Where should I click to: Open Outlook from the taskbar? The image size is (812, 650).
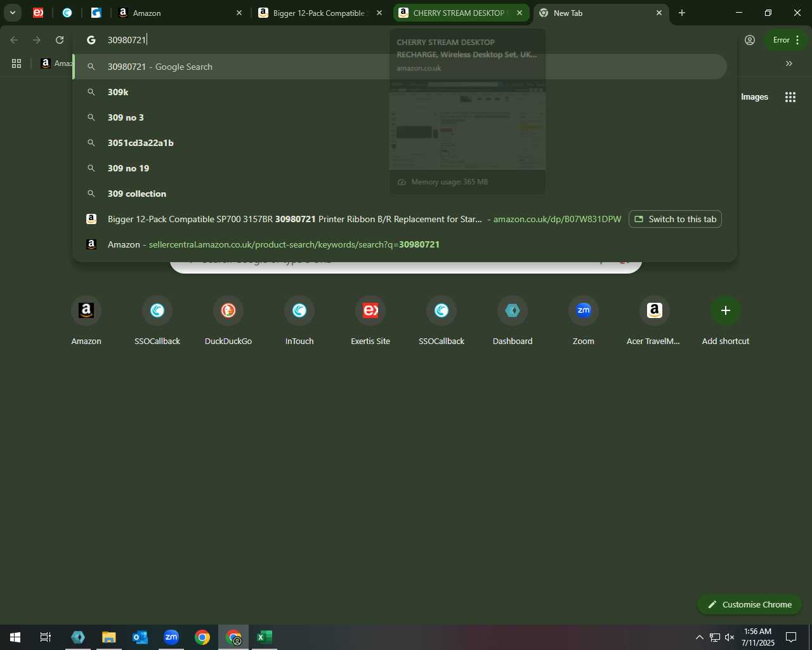140,637
